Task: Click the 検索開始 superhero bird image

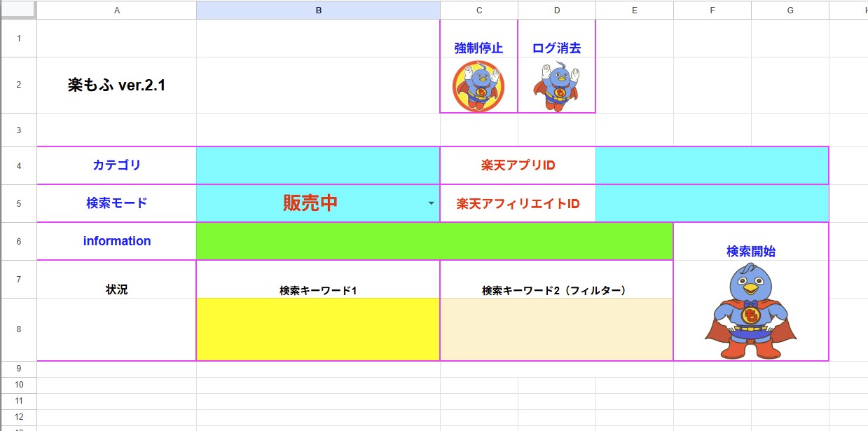Action: click(750, 311)
